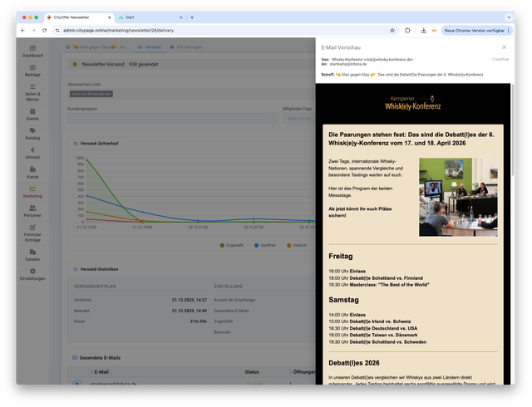Viewport: 532px width, 407px height.
Task: Open the Kasse sidebar item
Action: tap(32, 172)
